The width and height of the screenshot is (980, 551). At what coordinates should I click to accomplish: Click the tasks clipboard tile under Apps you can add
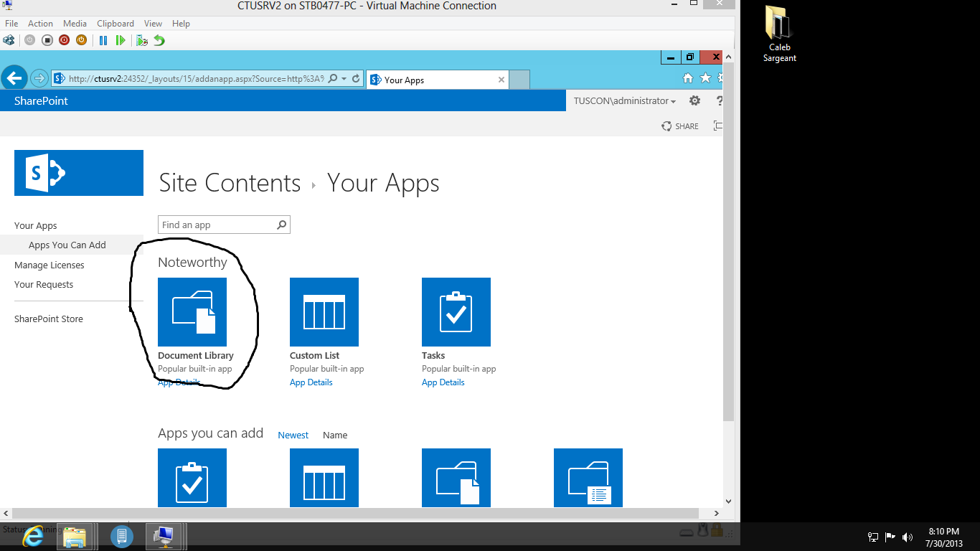coord(192,478)
